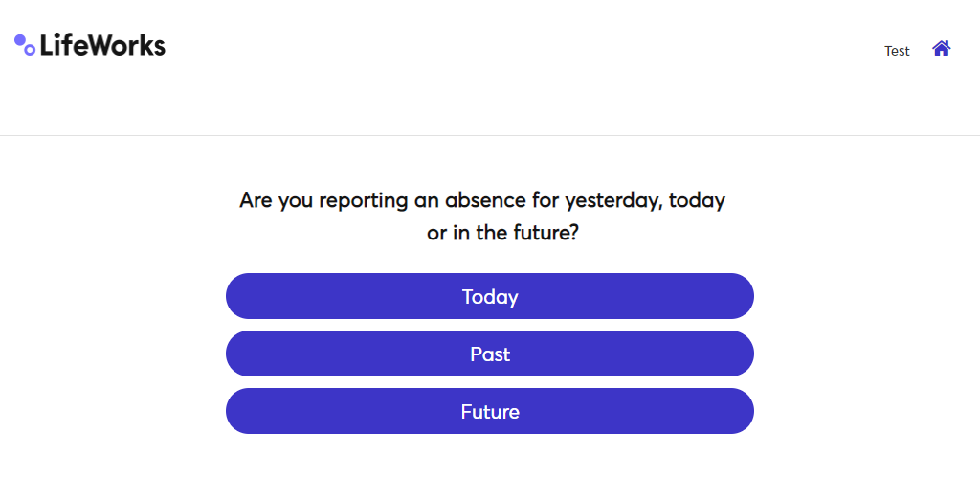
Task: Click the blue house icon at top right
Action: pos(941,48)
